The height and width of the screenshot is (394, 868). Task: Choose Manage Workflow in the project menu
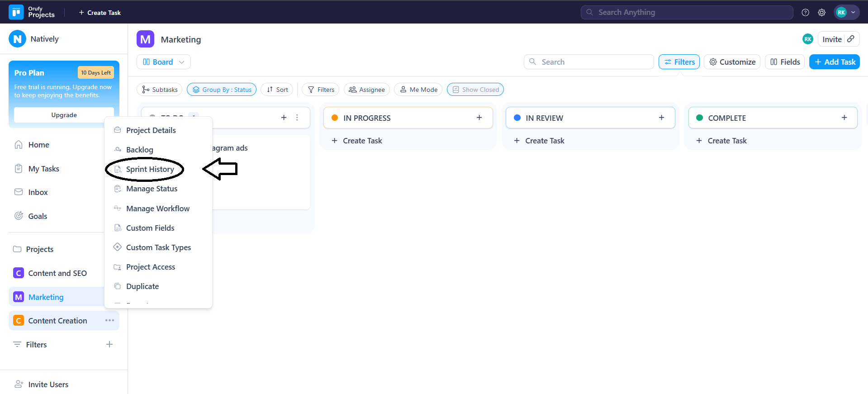pyautogui.click(x=157, y=209)
